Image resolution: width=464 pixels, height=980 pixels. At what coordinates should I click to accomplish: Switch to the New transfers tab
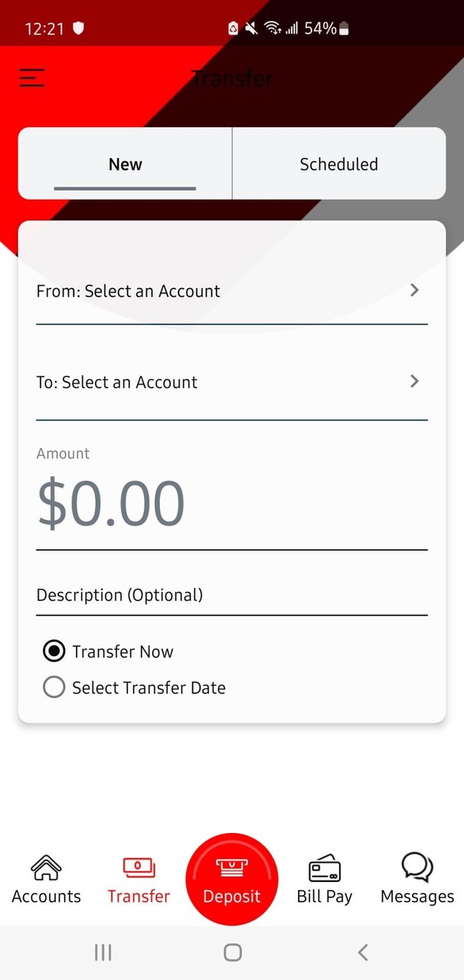point(125,164)
